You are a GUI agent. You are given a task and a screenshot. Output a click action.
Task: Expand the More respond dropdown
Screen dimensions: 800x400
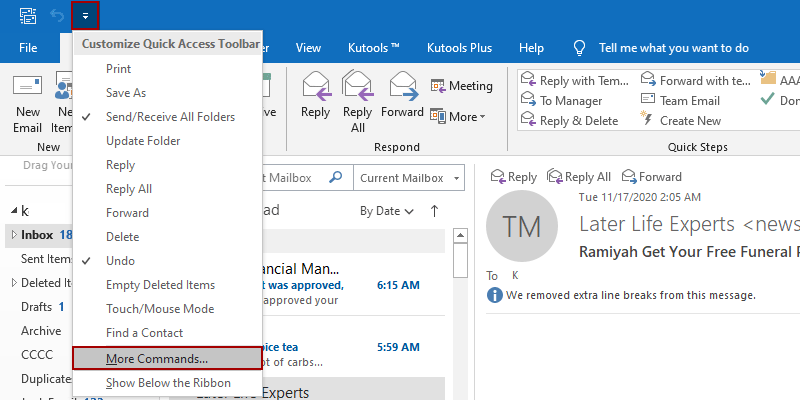458,116
